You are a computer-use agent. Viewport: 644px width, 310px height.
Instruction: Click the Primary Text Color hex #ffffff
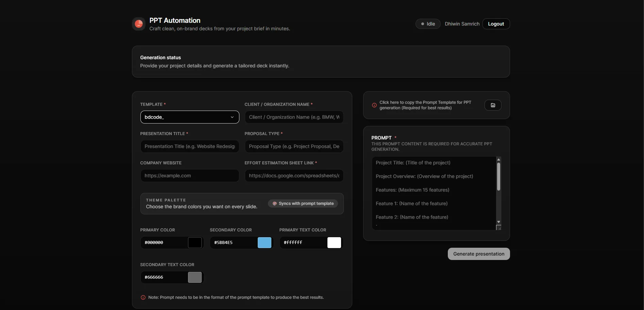pos(293,243)
